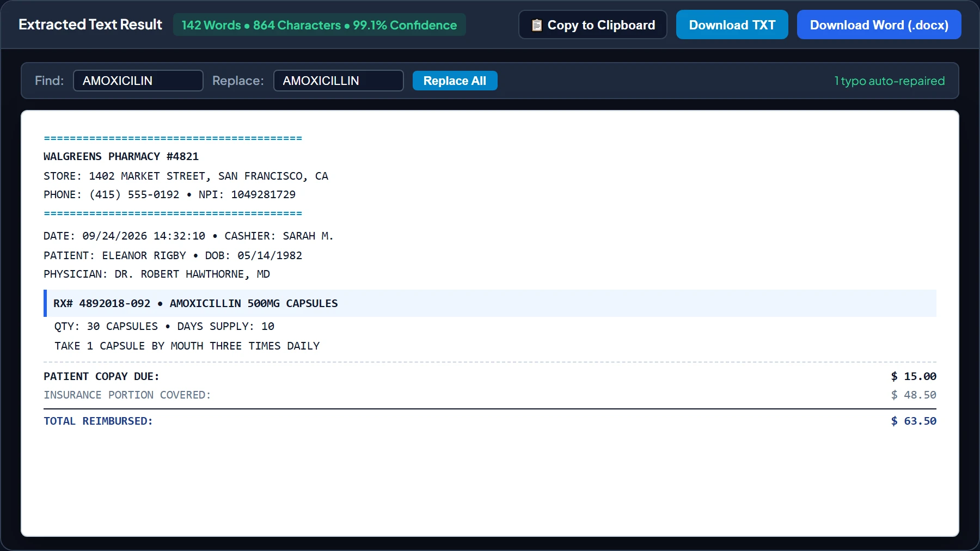
Task: Focus the Replace field containing AMOXICILLIN
Action: pos(338,81)
